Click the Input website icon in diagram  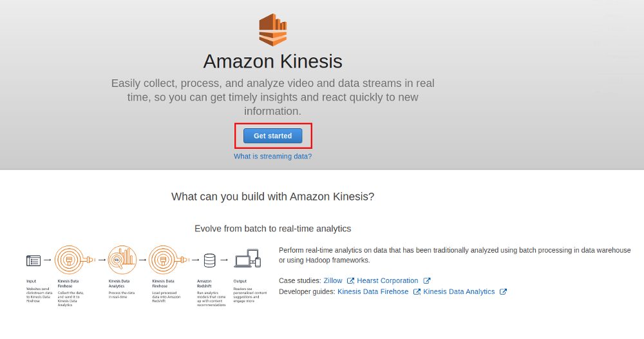click(33, 260)
